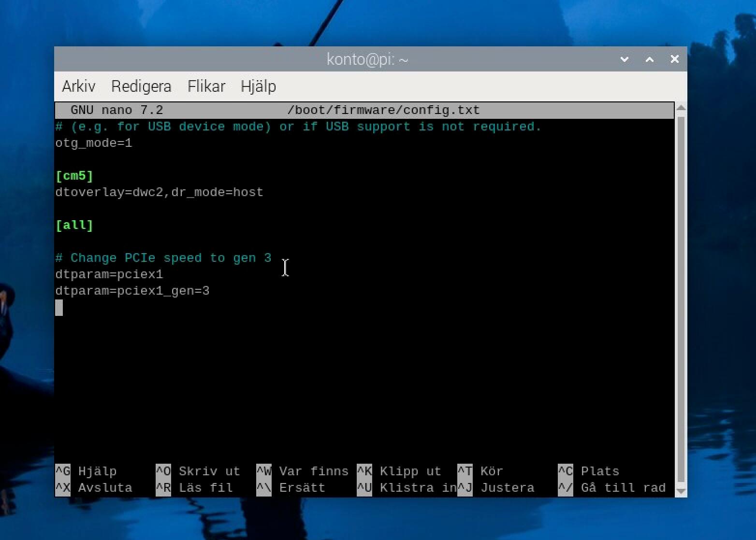Click the scrollbar up arrow
The height and width of the screenshot is (540, 756).
coord(681,107)
